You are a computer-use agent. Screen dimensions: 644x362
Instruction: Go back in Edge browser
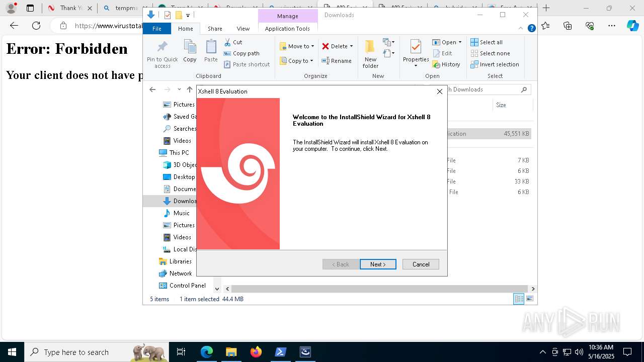14,26
